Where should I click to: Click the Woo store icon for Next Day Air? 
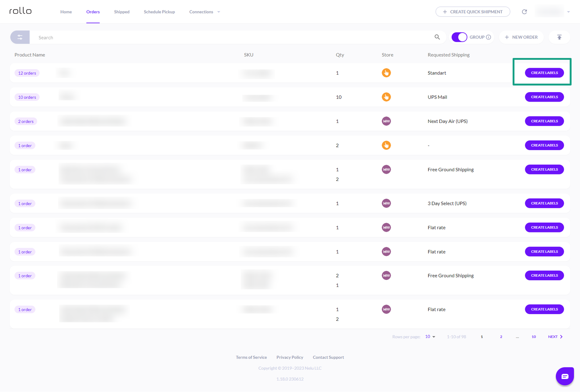[x=386, y=121]
